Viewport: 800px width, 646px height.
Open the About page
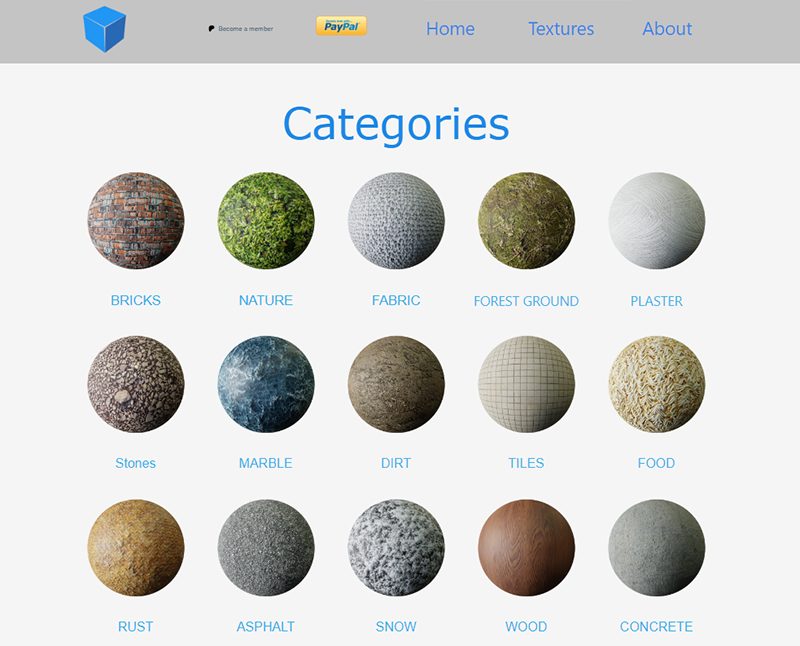point(667,29)
